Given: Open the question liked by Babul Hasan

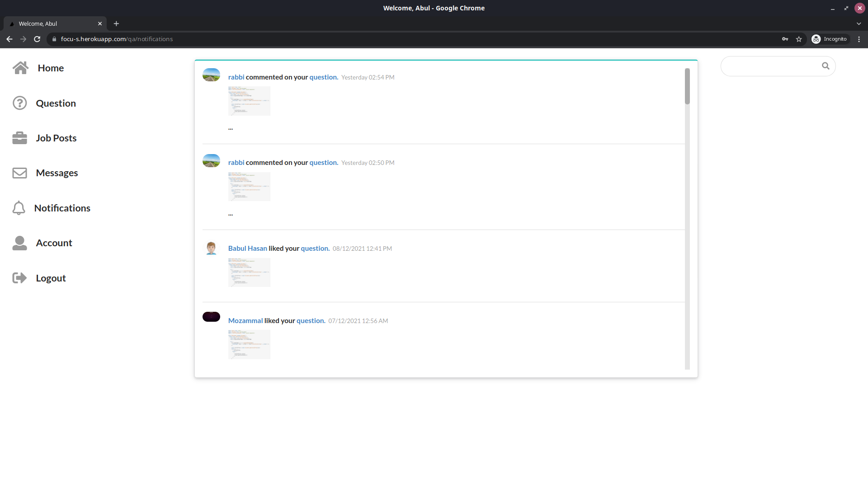Looking at the screenshot, I should coord(315,248).
